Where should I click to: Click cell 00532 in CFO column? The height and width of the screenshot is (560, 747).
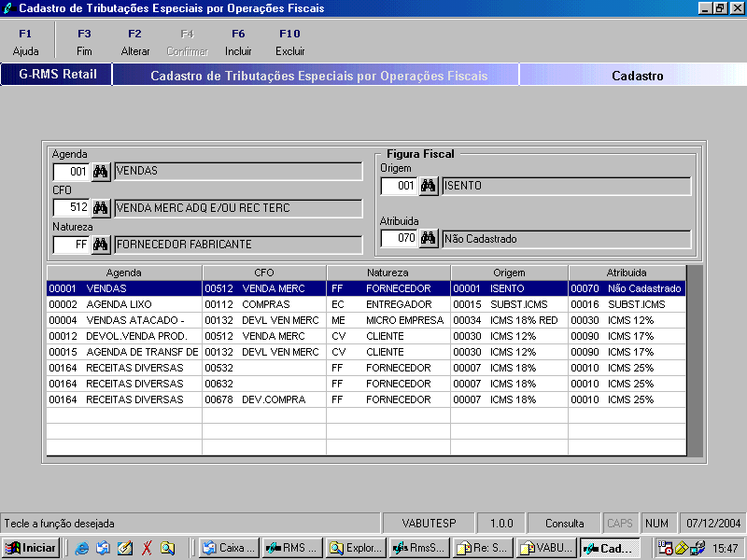pyautogui.click(x=264, y=368)
